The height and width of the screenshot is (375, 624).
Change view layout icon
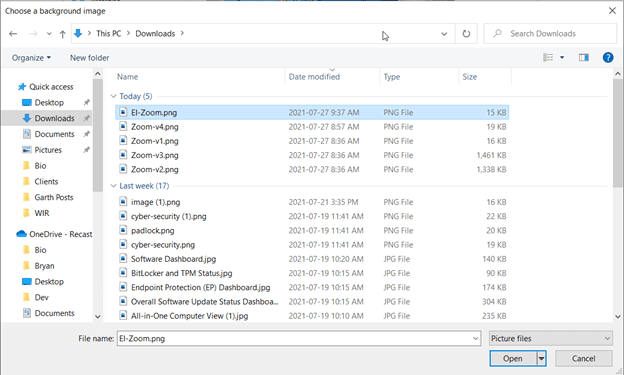[x=548, y=58]
